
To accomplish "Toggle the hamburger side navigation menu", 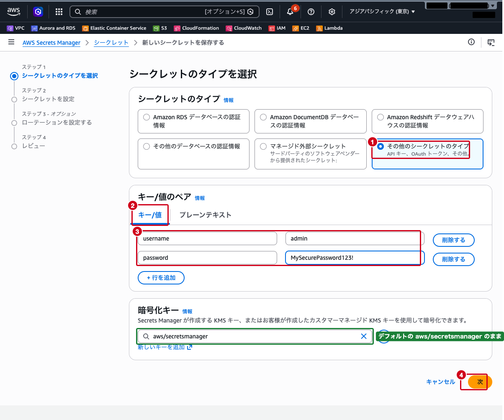I will click(11, 42).
